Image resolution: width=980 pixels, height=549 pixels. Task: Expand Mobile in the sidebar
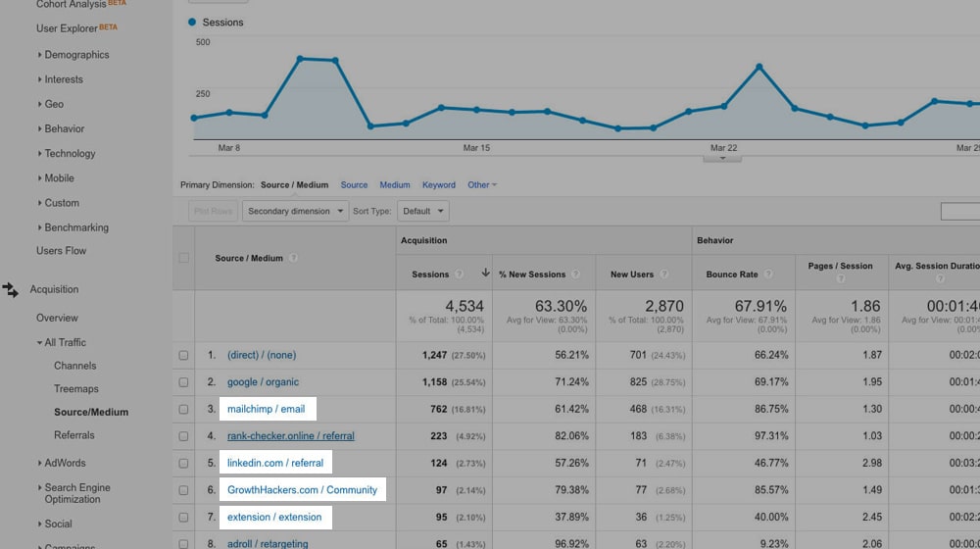[56, 178]
